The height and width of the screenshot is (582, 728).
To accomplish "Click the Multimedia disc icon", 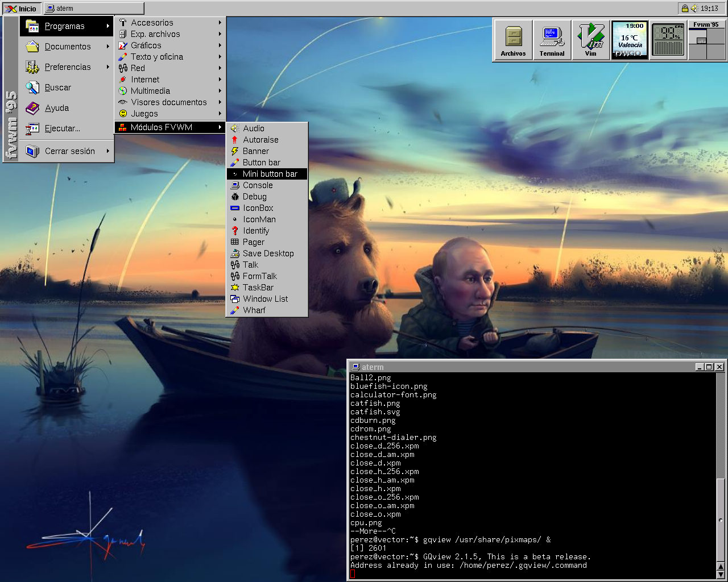I will (x=122, y=91).
